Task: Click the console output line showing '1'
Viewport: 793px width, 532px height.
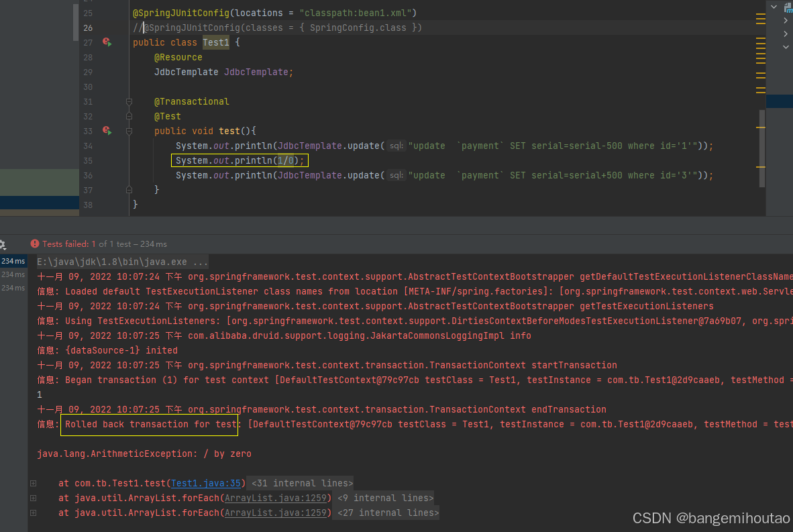Action: [x=40, y=394]
